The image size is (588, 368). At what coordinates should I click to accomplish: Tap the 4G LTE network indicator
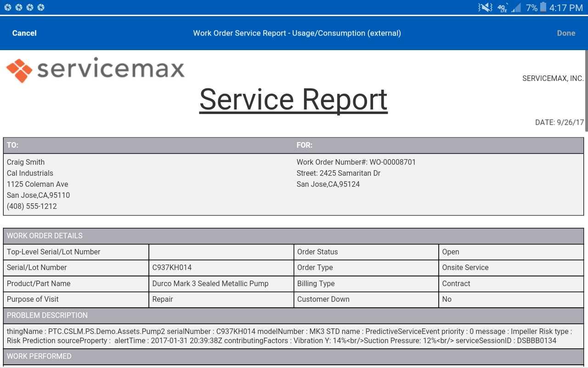click(503, 7)
